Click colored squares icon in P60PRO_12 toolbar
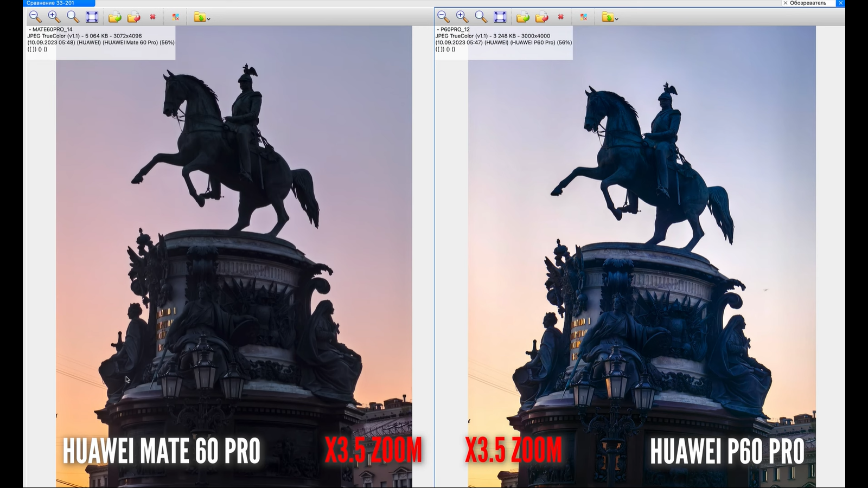The image size is (868, 488). [584, 17]
